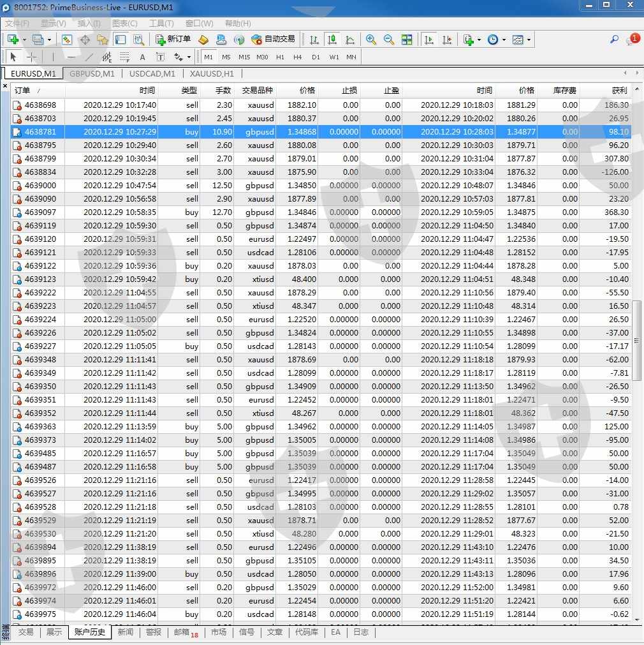The image size is (644, 645).
Task: Open the search magnifier icon at top right
Action: tap(614, 40)
